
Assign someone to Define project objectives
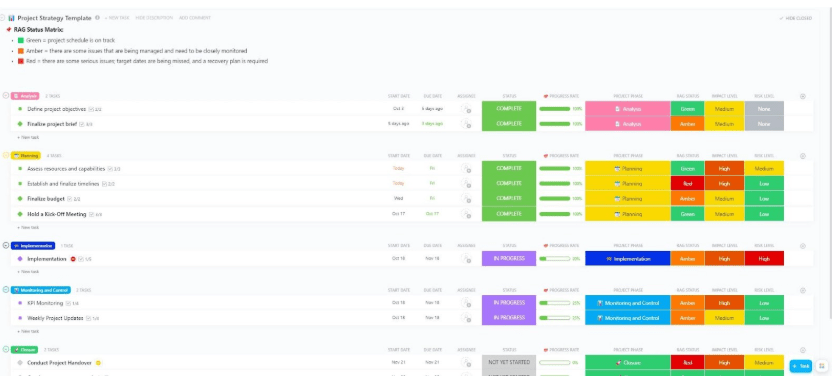466,109
